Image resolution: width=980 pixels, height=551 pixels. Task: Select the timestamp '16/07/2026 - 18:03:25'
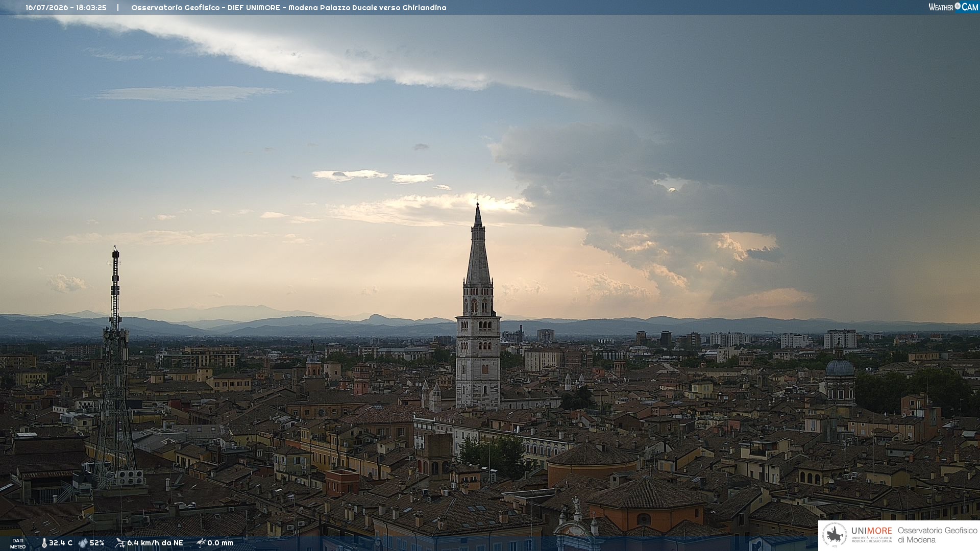(x=66, y=8)
